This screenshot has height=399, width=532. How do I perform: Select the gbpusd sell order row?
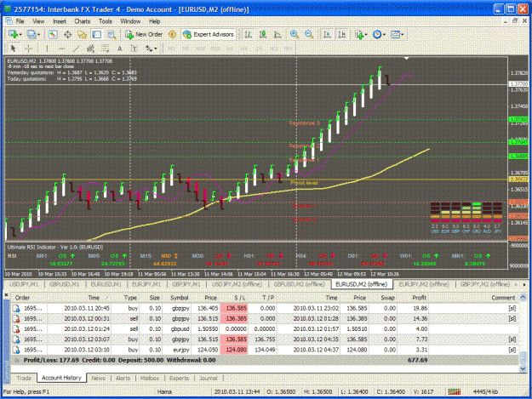(265, 329)
